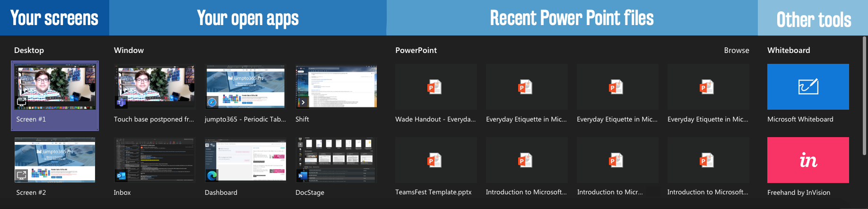Image resolution: width=868 pixels, height=209 pixels.
Task: Choose the 'Introduction to Micr...' file label
Action: 610,192
